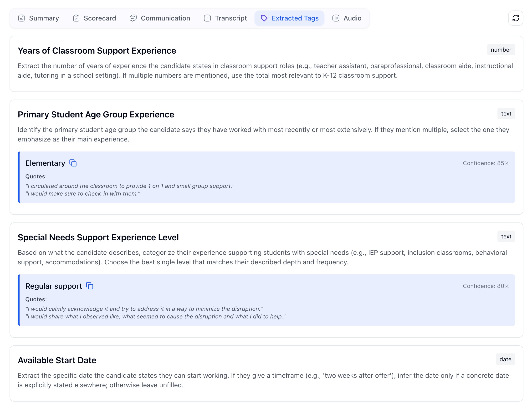Click the Confidence: 85% label
Image resolution: width=532 pixels, height=413 pixels.
tap(486, 163)
